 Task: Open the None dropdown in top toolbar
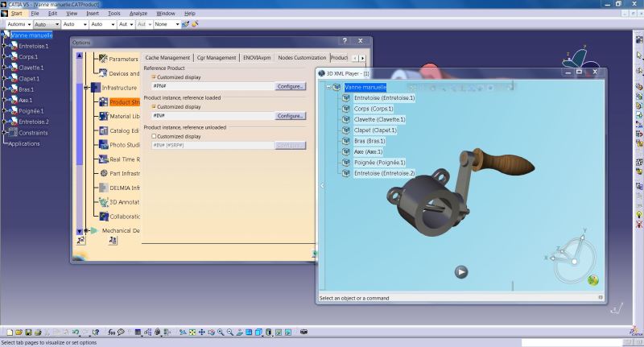tap(177, 24)
